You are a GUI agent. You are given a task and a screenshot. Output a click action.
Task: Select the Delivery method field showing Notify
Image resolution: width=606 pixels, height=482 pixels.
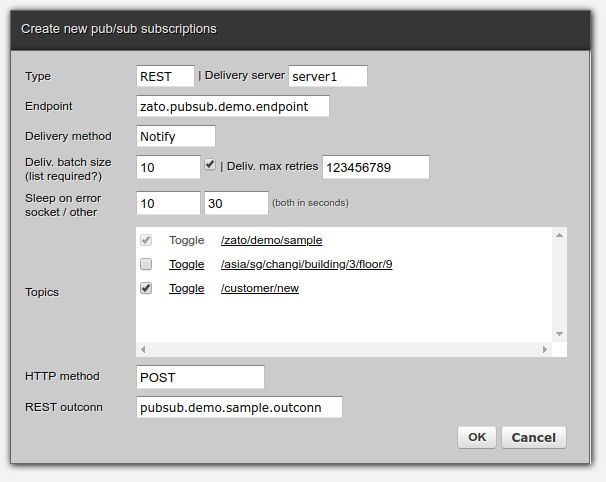pyautogui.click(x=176, y=136)
